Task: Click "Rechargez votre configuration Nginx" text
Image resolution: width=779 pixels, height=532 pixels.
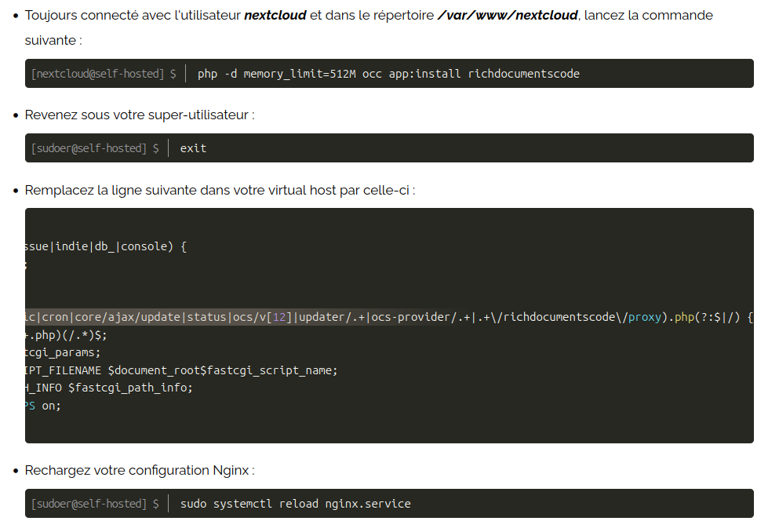Action: coord(139,471)
